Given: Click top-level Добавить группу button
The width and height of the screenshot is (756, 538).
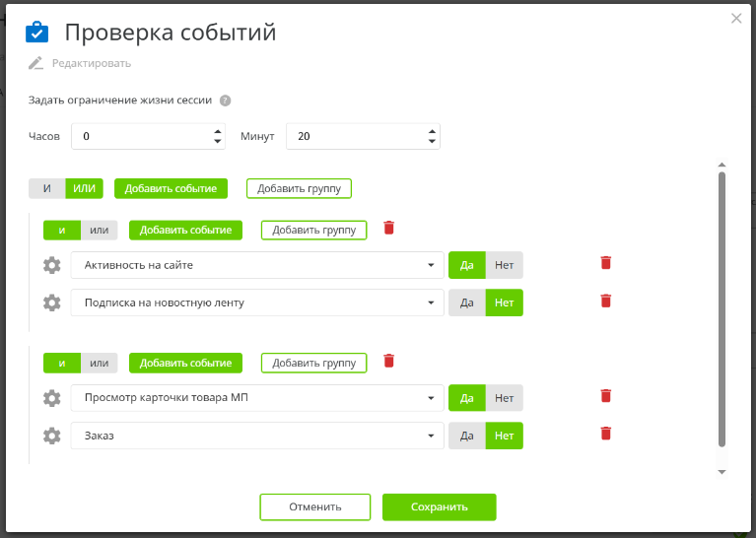Looking at the screenshot, I should click(x=299, y=188).
